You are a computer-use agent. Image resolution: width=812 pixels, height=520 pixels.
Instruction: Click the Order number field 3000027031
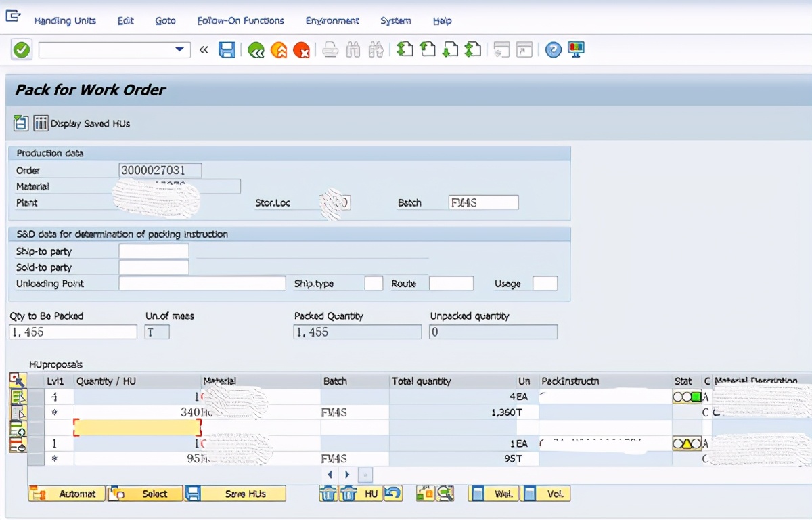click(x=160, y=170)
